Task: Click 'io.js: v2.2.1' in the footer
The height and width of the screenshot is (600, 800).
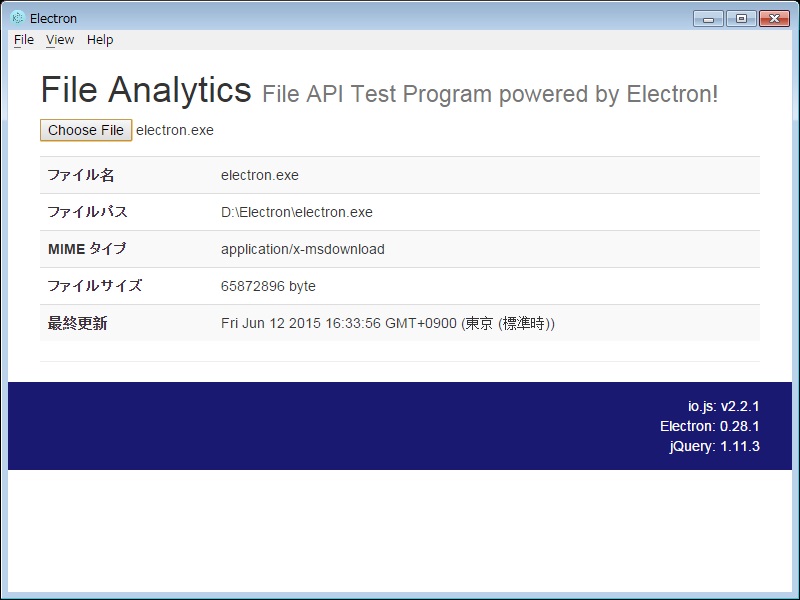Action: tap(723, 406)
